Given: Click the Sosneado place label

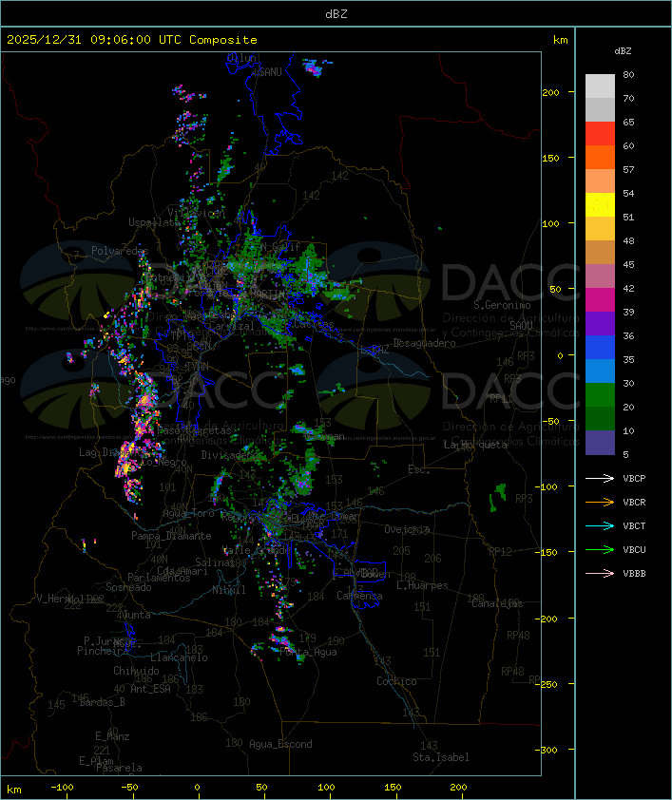Looking at the screenshot, I should tap(128, 587).
